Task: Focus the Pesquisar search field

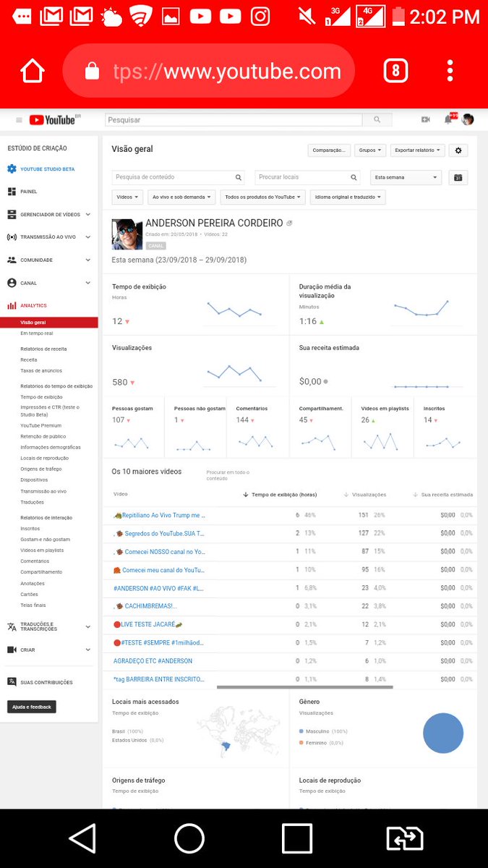Action: (x=234, y=120)
